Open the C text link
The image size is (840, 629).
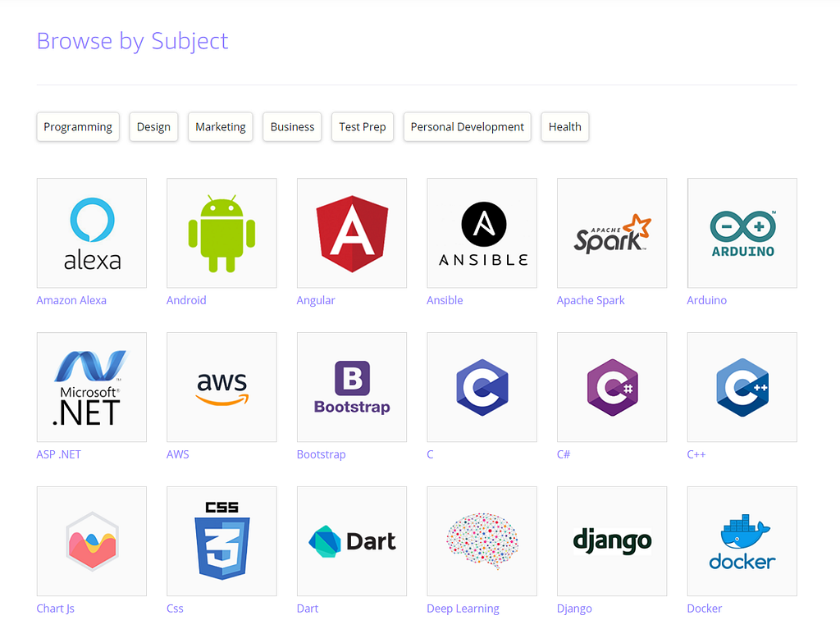430,454
